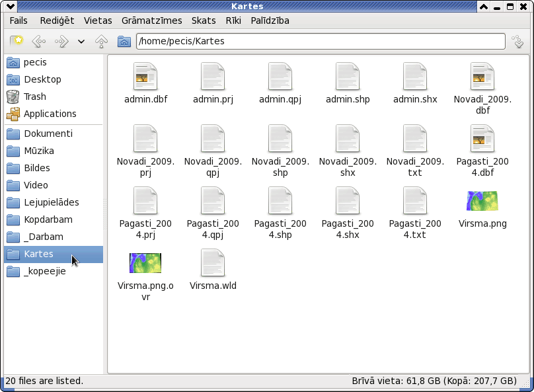Select the admin.prj file icon
This screenshot has height=392, width=534.
coord(213,76)
